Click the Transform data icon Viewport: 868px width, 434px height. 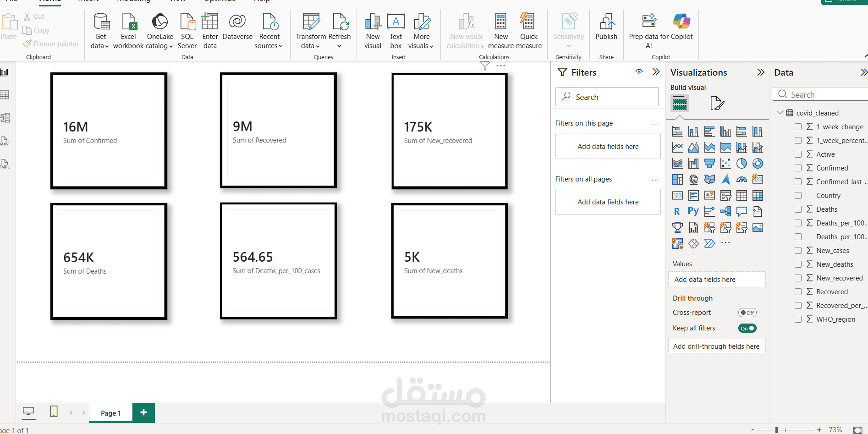(x=311, y=22)
